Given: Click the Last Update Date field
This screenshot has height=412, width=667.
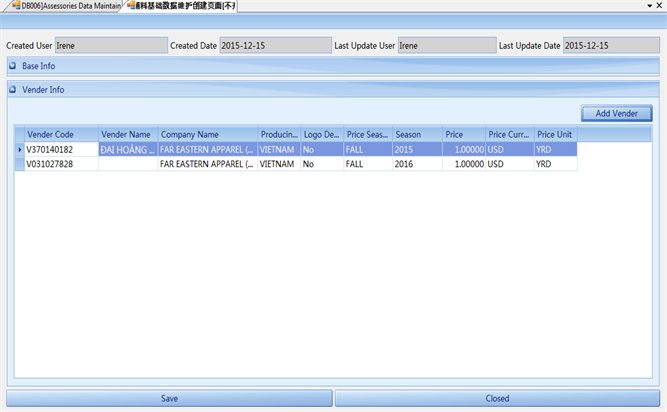Looking at the screenshot, I should tap(597, 45).
